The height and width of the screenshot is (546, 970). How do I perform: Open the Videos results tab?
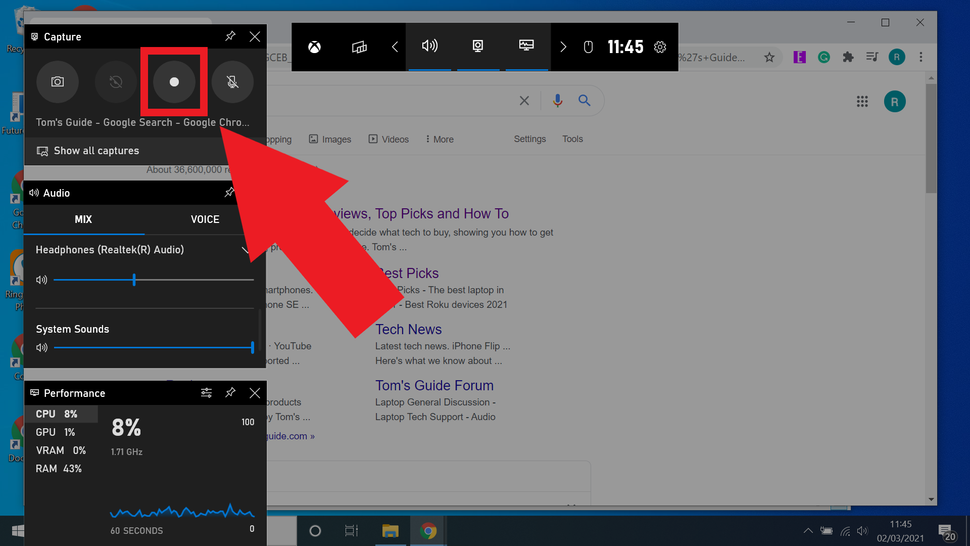(388, 139)
